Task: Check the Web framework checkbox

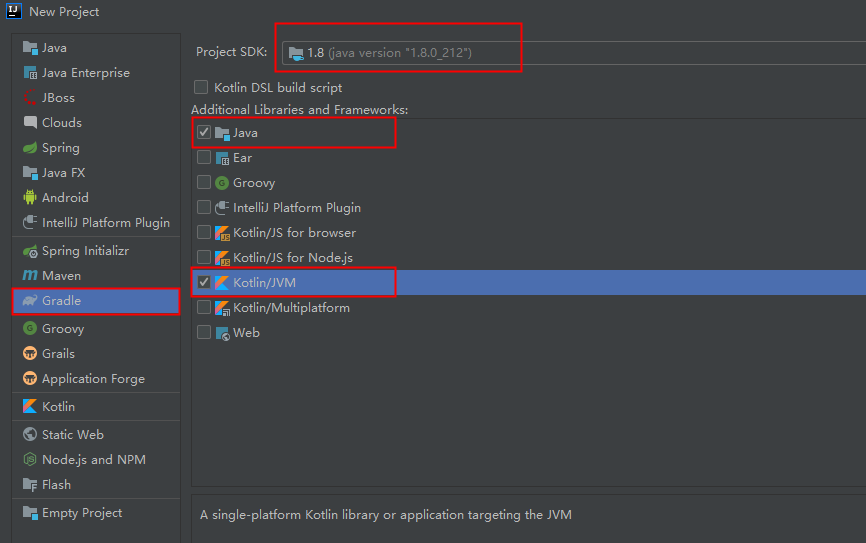Action: [x=204, y=332]
